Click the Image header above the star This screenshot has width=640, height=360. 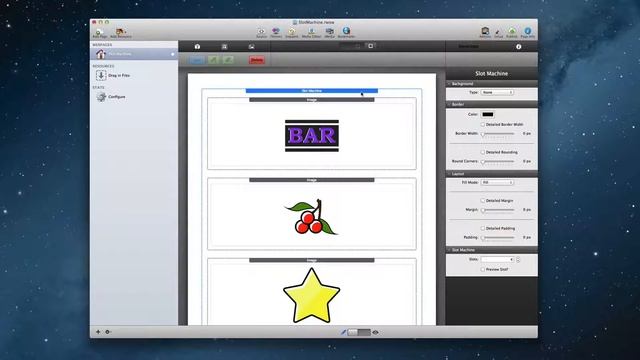[311, 260]
